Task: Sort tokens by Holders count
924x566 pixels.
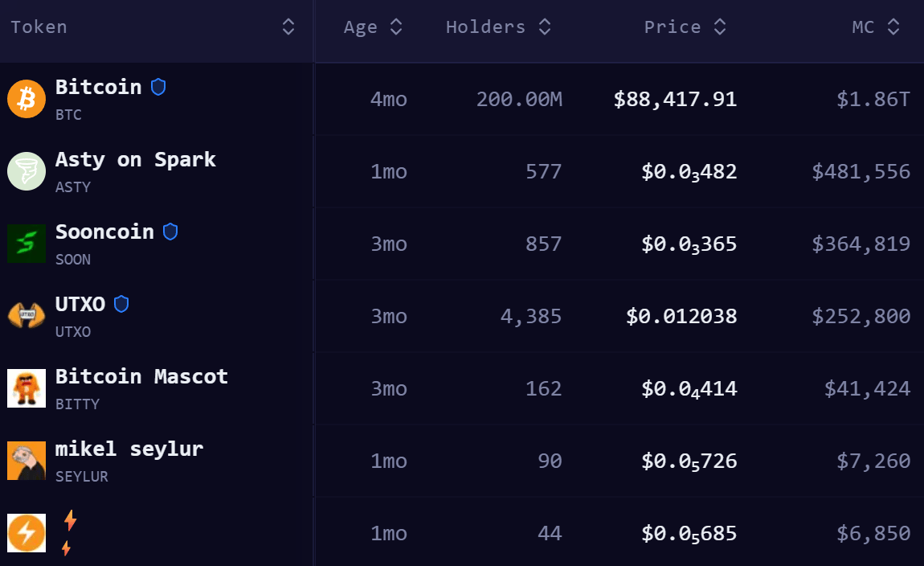Action: [x=545, y=27]
